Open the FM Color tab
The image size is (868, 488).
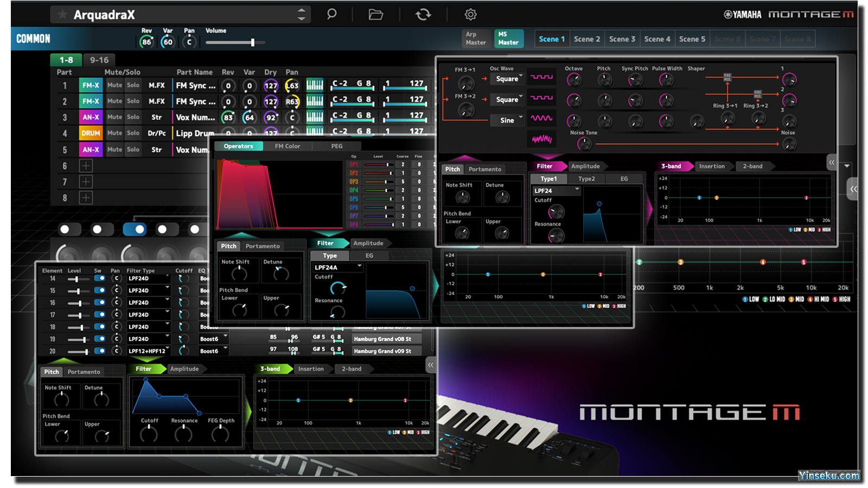[287, 146]
